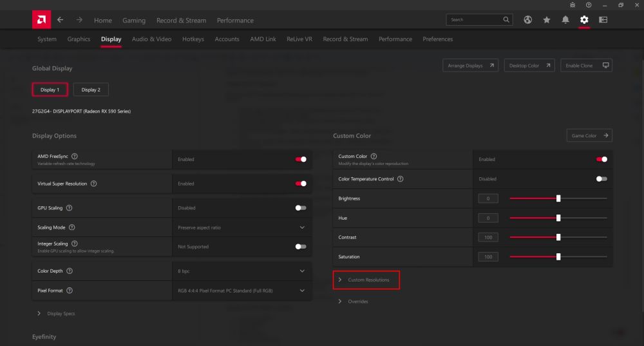This screenshot has width=644, height=346.
Task: Open the Scaling Mode dropdown
Action: coord(241,227)
